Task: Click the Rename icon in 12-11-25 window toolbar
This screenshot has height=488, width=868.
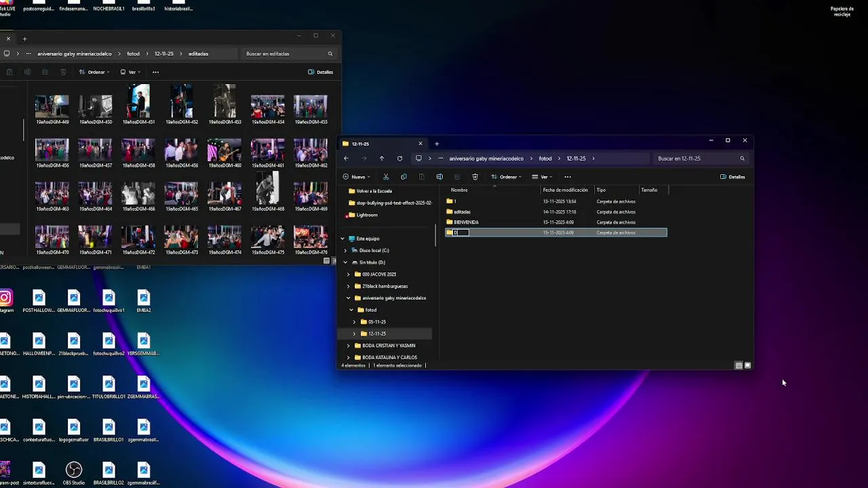Action: click(439, 177)
